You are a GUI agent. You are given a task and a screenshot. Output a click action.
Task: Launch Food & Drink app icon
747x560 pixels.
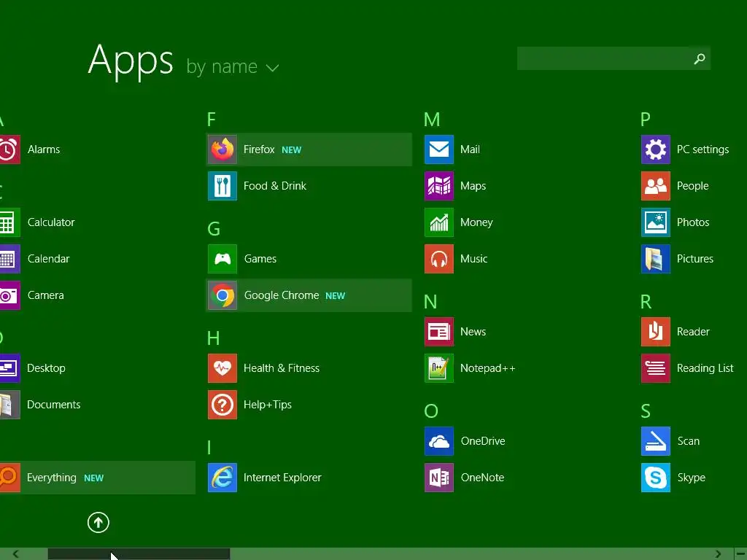click(x=222, y=186)
